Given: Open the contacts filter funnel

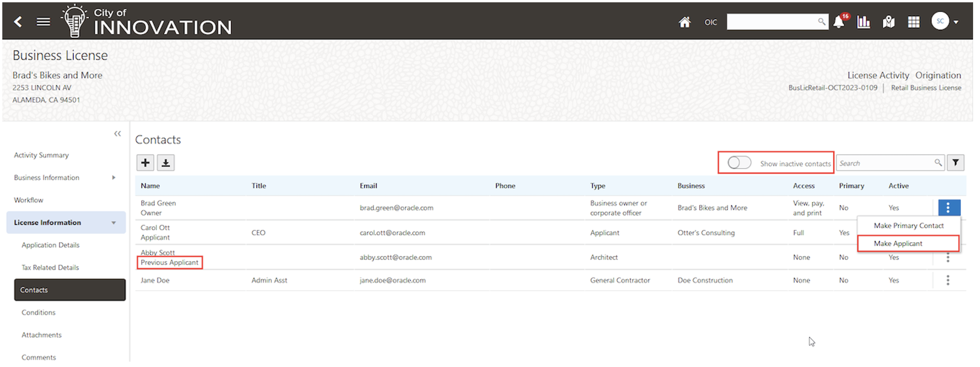Looking at the screenshot, I should point(955,163).
